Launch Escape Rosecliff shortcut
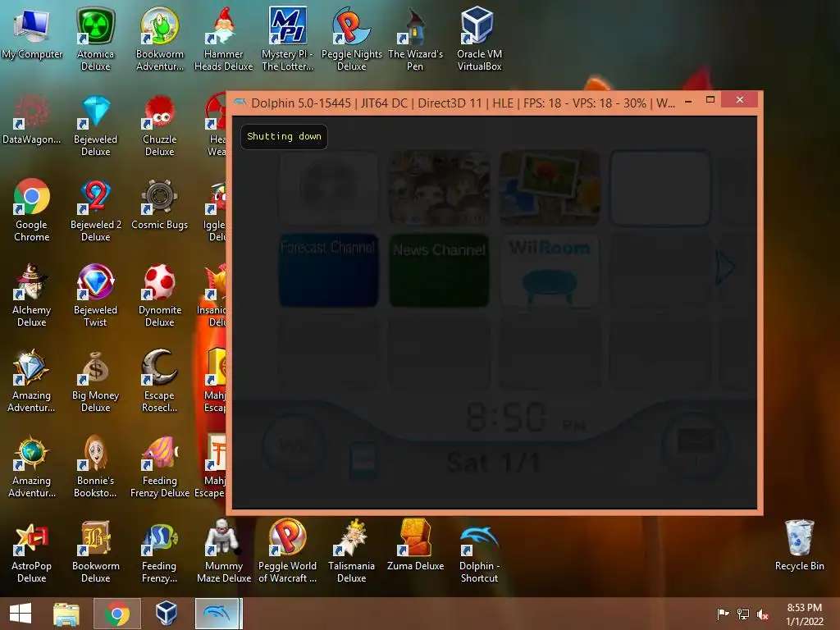Image resolution: width=840 pixels, height=630 pixels. click(x=160, y=381)
